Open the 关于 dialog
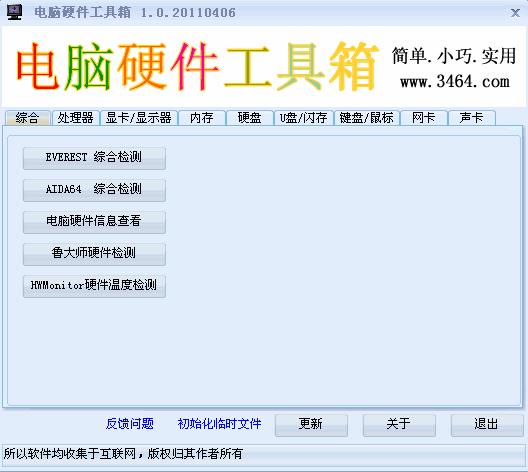The height and width of the screenshot is (472, 528). [x=399, y=425]
